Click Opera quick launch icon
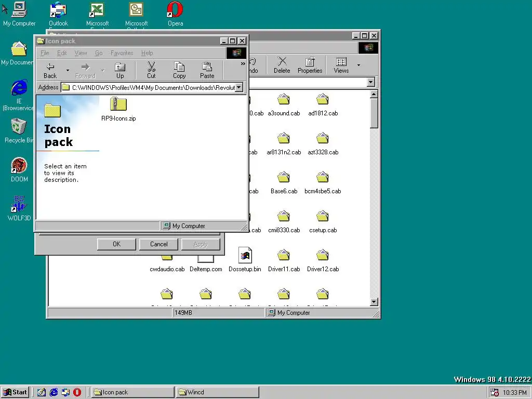532x399 pixels. 77,392
